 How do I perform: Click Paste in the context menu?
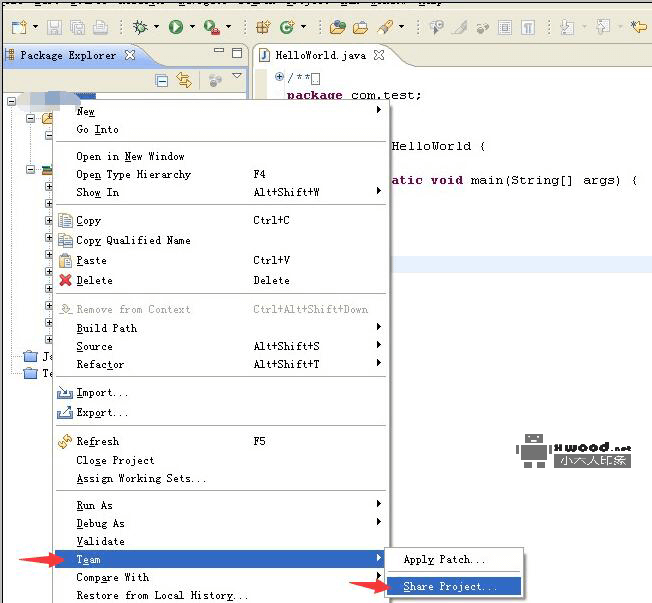221,260
